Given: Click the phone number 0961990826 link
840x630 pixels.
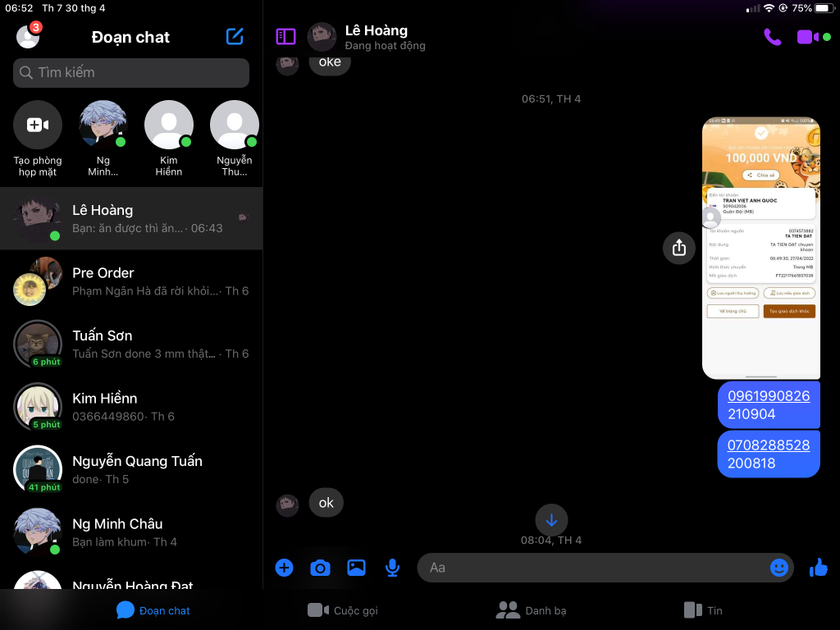Looking at the screenshot, I should [768, 396].
